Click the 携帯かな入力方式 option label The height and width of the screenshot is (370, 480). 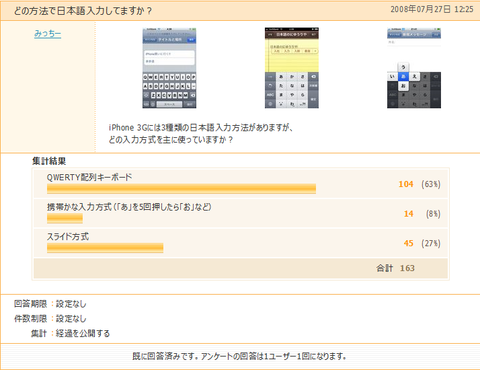(x=129, y=207)
